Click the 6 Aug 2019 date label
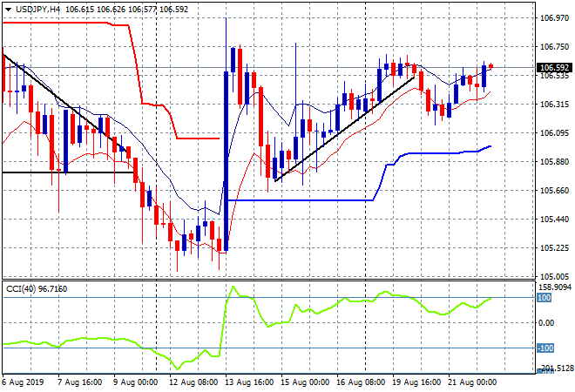 [23, 382]
